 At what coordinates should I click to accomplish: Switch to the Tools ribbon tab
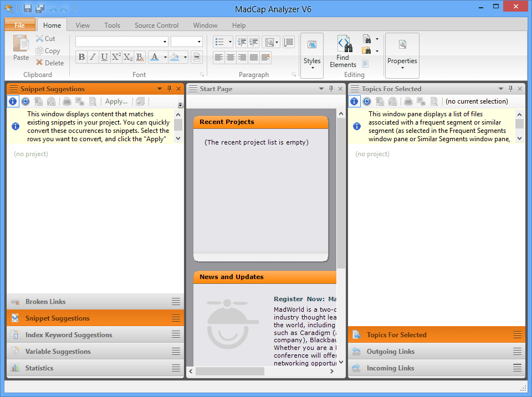click(112, 25)
